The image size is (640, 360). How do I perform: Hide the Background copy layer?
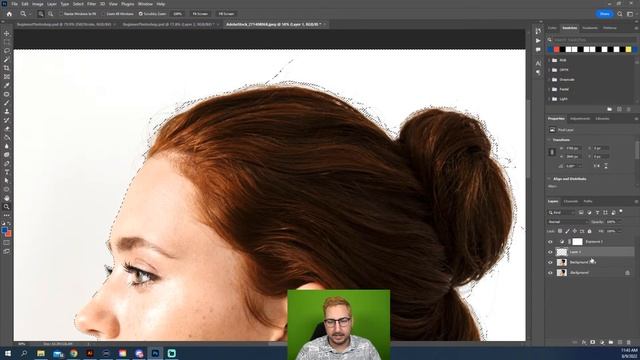tap(550, 262)
